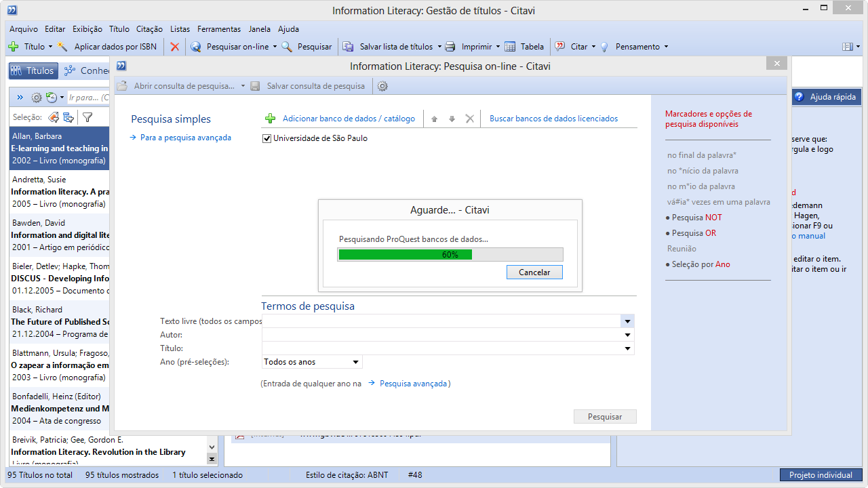Open the Arquivo menu
This screenshot has width=868, height=488.
[x=24, y=29]
